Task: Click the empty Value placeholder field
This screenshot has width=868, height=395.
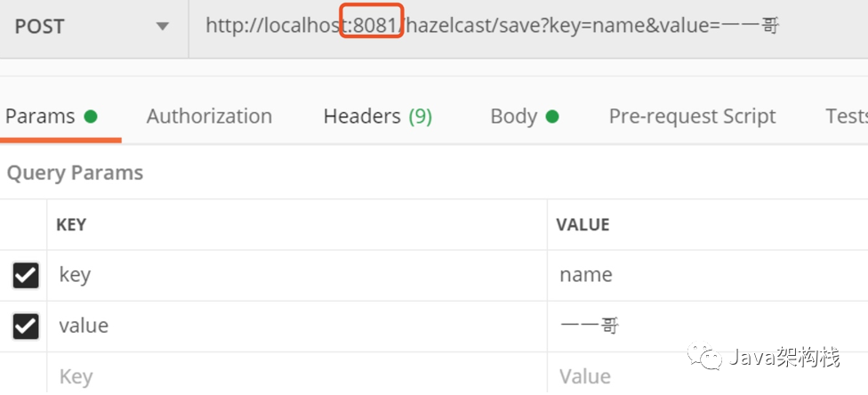Action: click(x=708, y=375)
